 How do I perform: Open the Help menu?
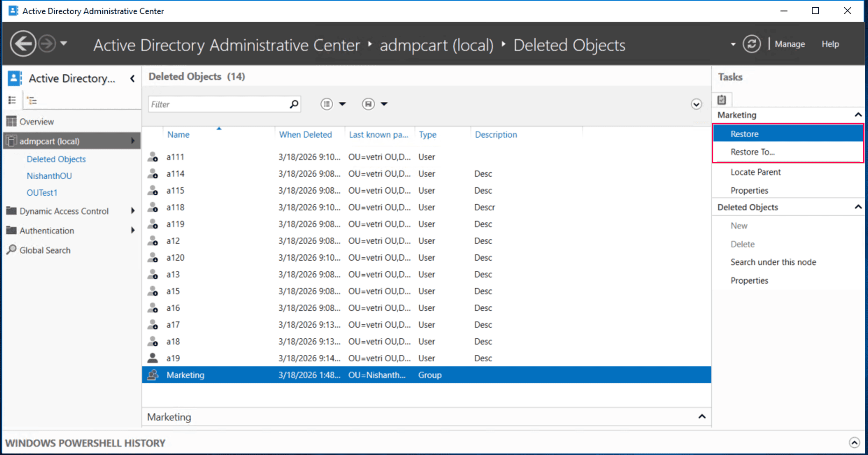coord(830,44)
